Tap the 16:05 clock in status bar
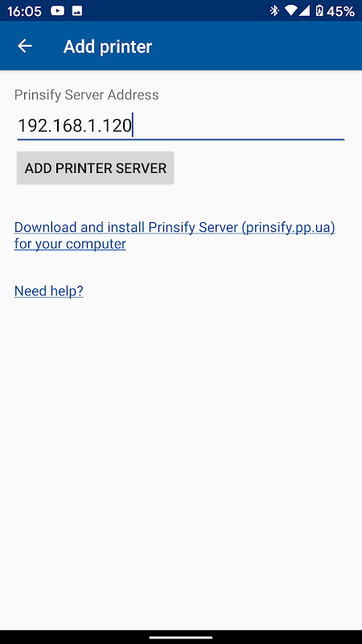 coord(24,11)
